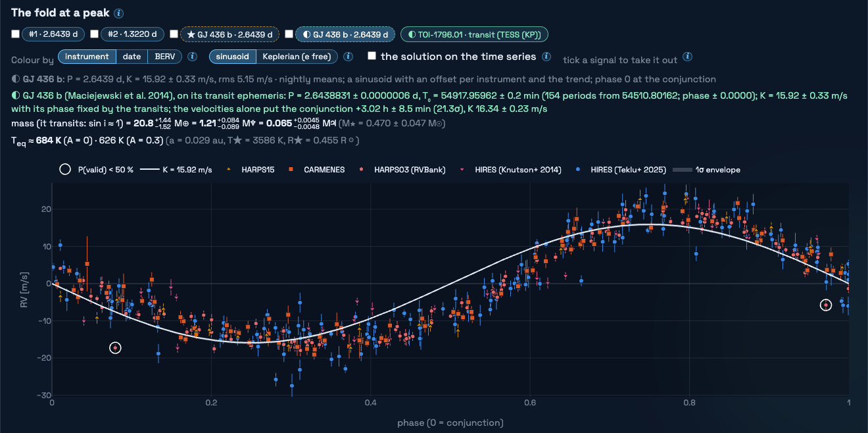868x433 pixels.
Task: Click the "P(valid) < 50 %" legend text
Action: [x=106, y=170]
